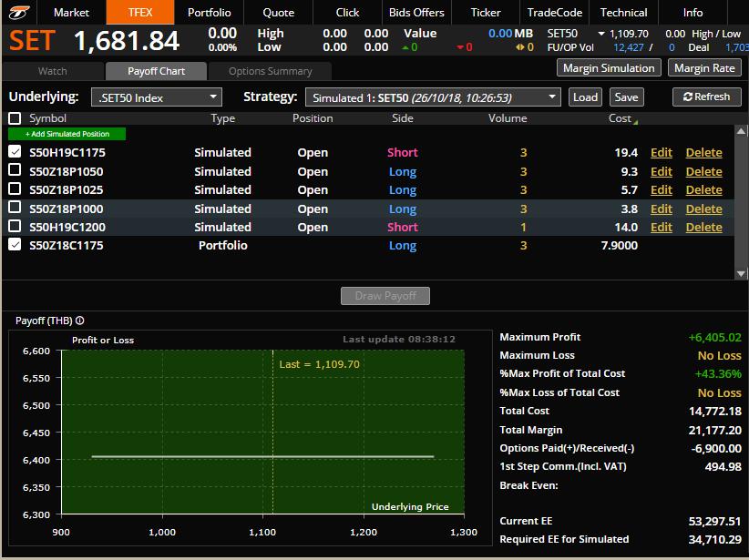This screenshot has width=749, height=560.
Task: Switch to the Payoff Chart tab
Action: [x=156, y=71]
